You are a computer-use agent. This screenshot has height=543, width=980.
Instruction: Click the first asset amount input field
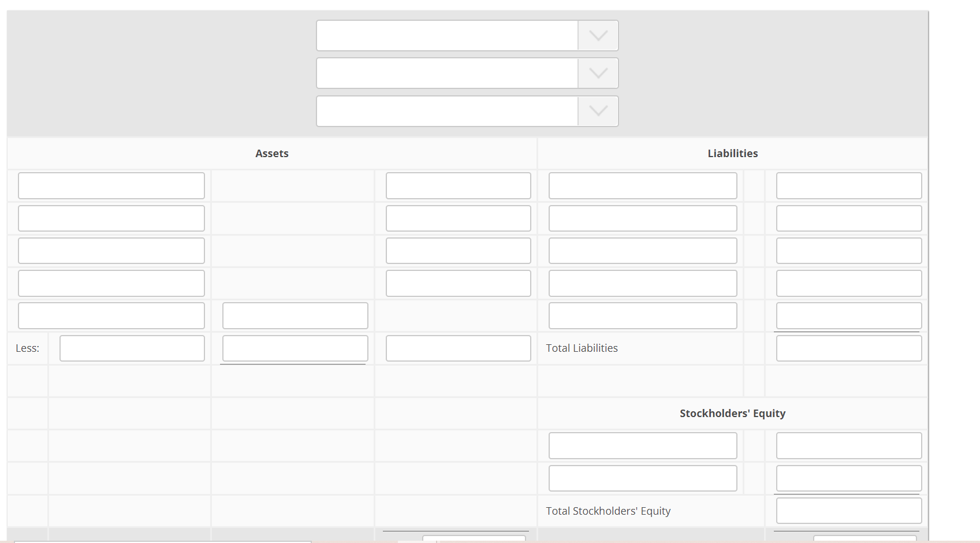click(x=459, y=186)
